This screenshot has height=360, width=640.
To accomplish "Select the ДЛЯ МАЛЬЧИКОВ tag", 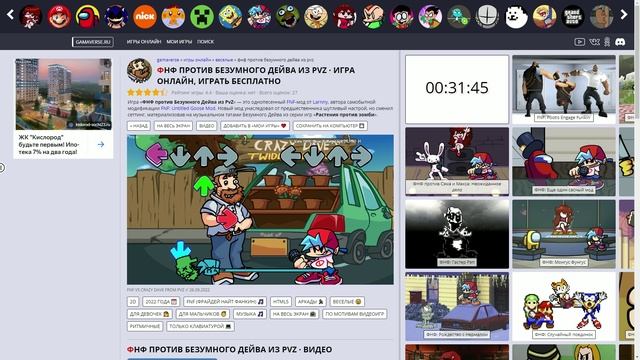I will click(202, 314).
